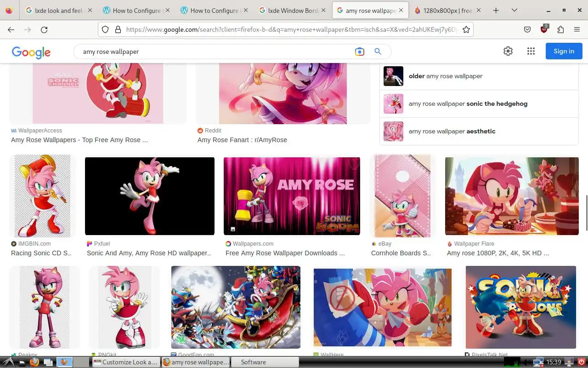588x368 pixels.
Task: Switch to lxde look and feel tab
Action: [x=59, y=10]
